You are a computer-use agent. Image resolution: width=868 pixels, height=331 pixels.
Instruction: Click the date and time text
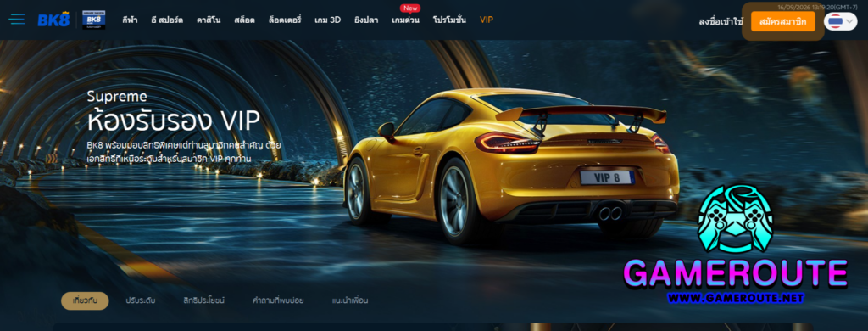point(816,7)
